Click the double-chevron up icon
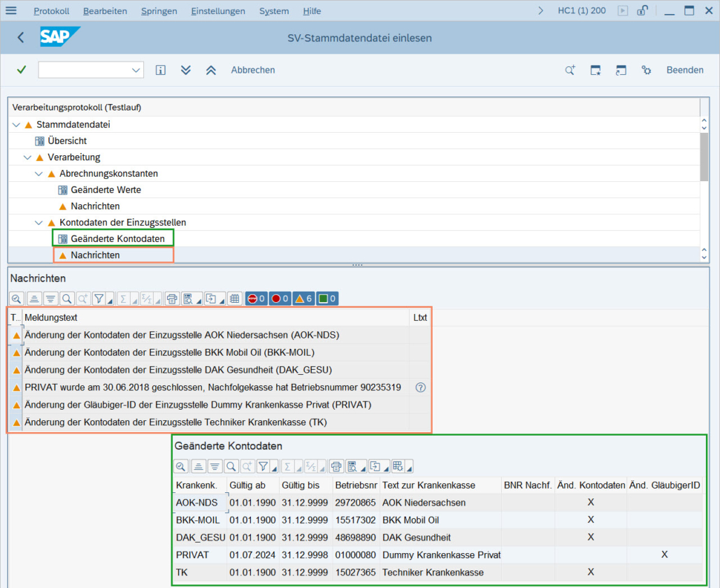Image resolution: width=720 pixels, height=588 pixels. coord(211,70)
